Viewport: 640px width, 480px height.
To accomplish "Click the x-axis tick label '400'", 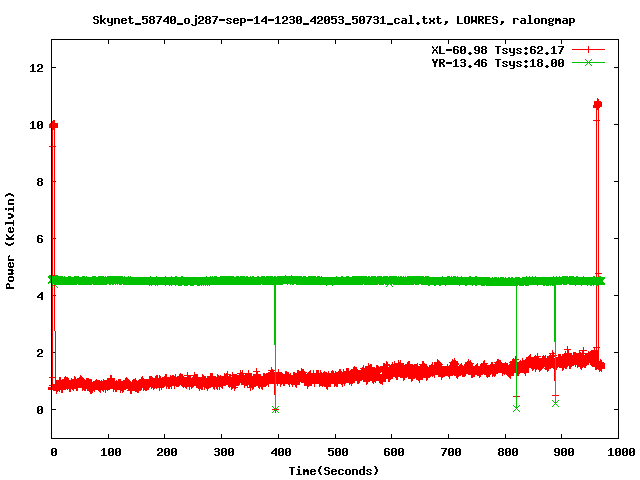I will tap(281, 452).
